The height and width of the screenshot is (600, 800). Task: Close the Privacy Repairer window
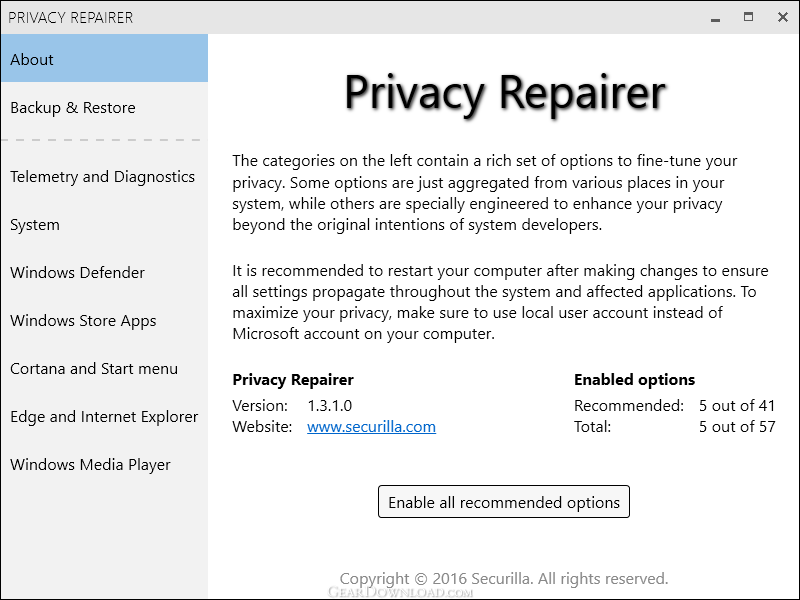pos(783,17)
